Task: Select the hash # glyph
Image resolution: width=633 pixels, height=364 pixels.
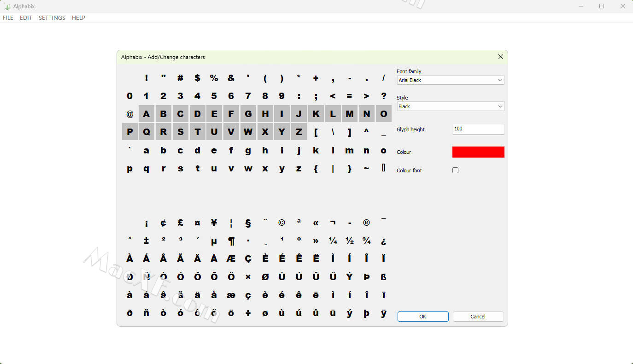Action: click(x=180, y=78)
